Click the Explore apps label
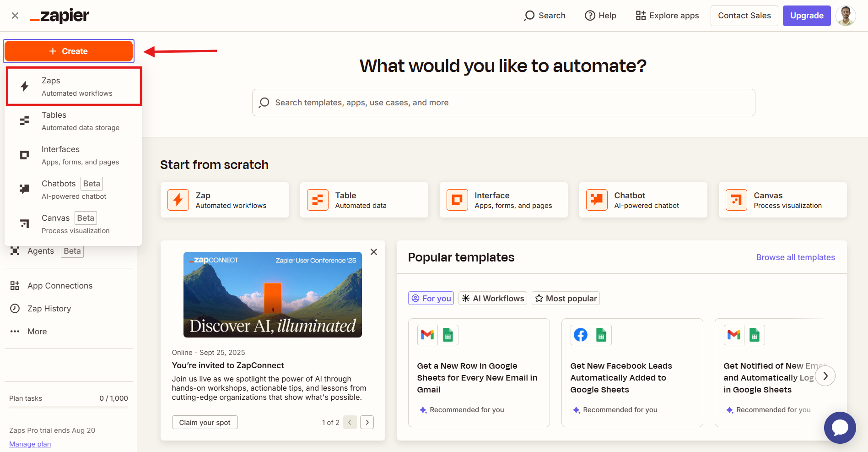Viewport: 868px width, 452px height. [674, 16]
